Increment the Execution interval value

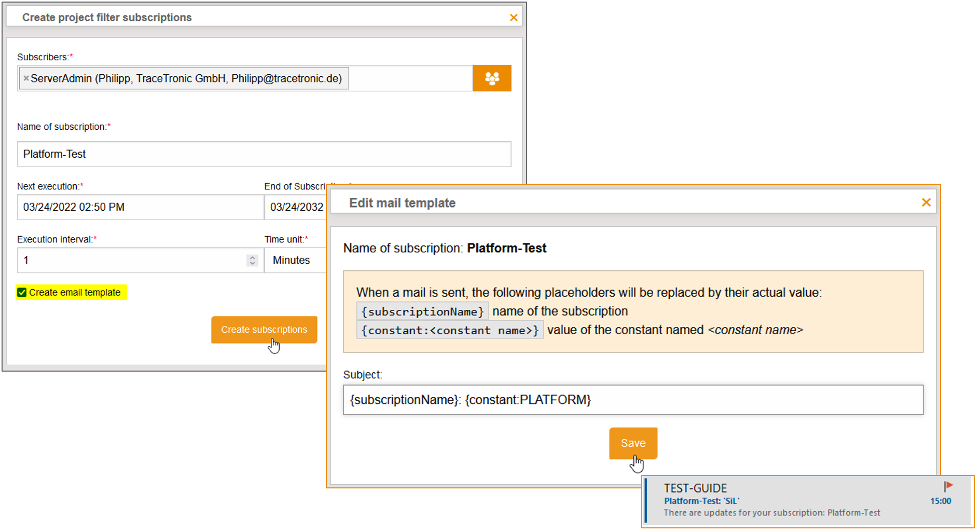(252, 257)
